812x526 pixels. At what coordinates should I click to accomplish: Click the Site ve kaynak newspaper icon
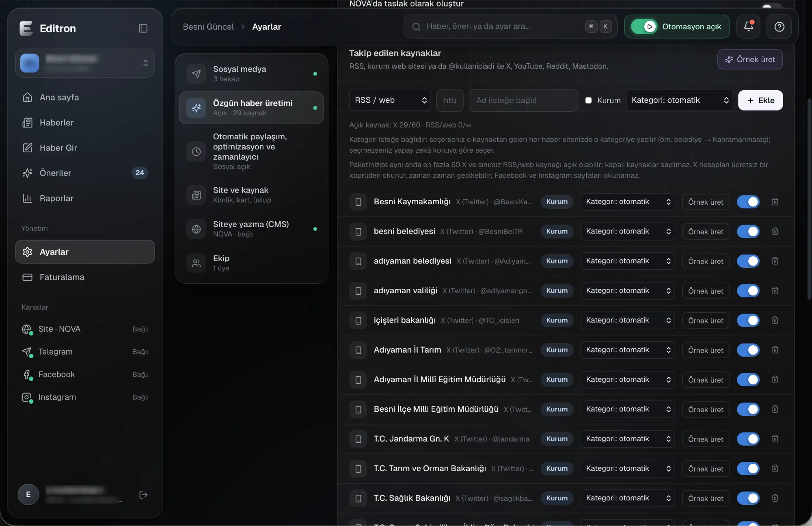pyautogui.click(x=196, y=195)
